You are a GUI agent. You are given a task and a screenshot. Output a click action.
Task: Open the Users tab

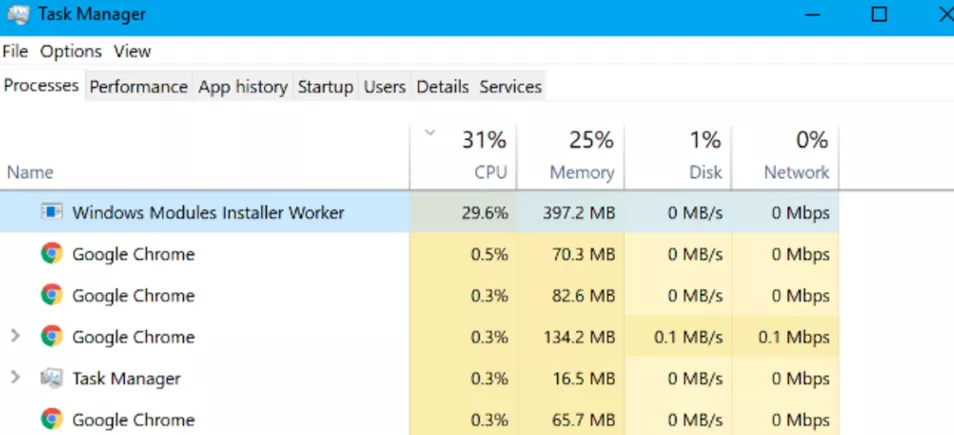[x=385, y=87]
